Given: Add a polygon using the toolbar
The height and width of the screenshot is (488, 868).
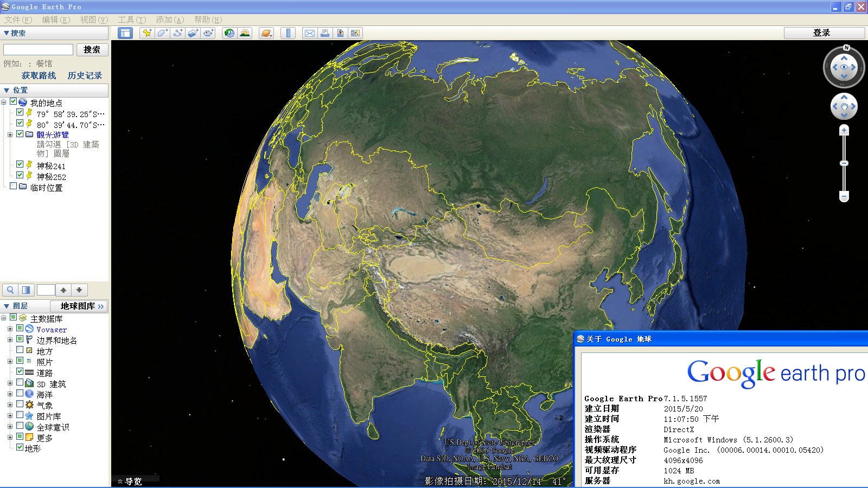Looking at the screenshot, I should click(x=162, y=33).
